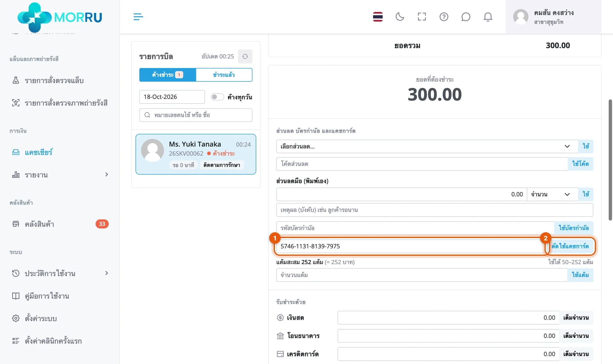Toggle the ค้างทุกวัน switch

pyautogui.click(x=217, y=97)
